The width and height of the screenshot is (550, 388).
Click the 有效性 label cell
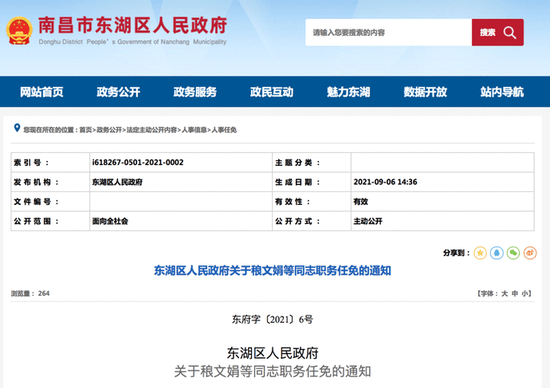(312, 202)
